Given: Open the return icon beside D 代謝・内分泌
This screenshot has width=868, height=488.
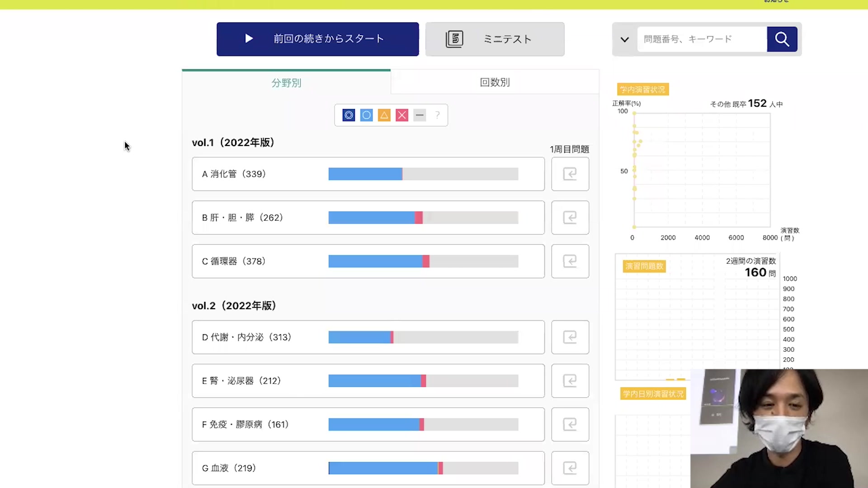Looking at the screenshot, I should 570,337.
